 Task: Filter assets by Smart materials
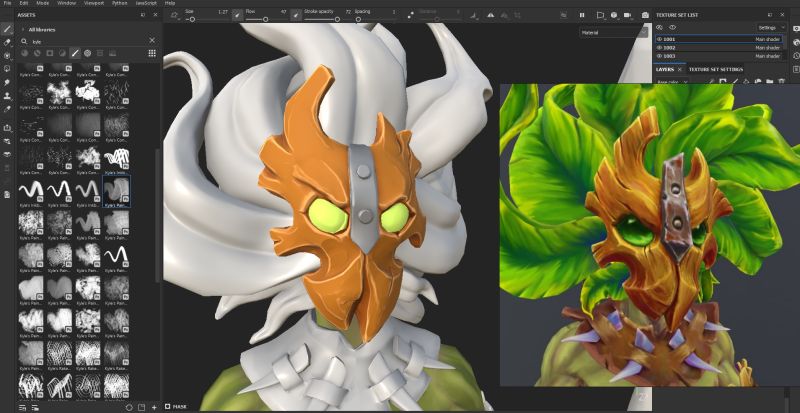tap(37, 53)
